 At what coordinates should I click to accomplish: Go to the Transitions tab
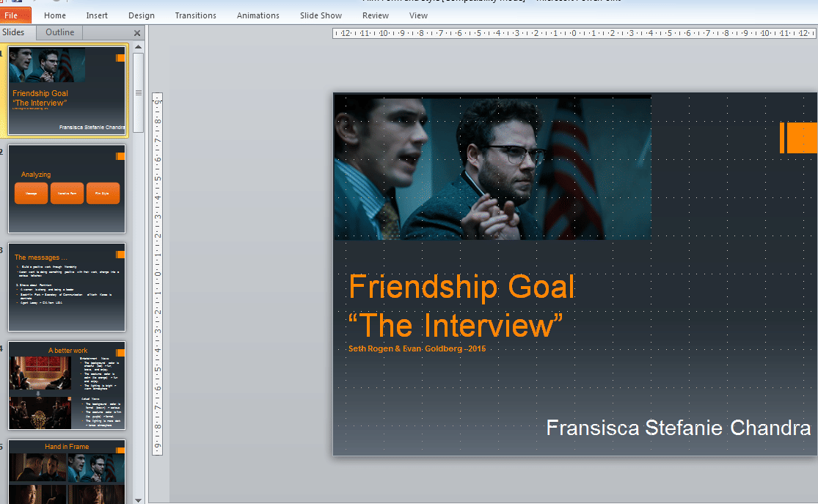point(196,15)
